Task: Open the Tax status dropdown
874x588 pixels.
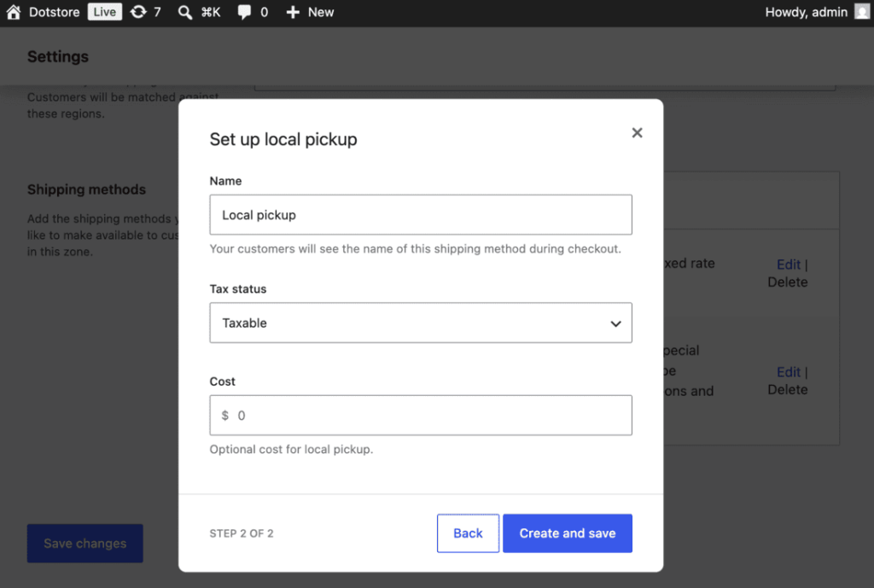Action: coord(421,323)
